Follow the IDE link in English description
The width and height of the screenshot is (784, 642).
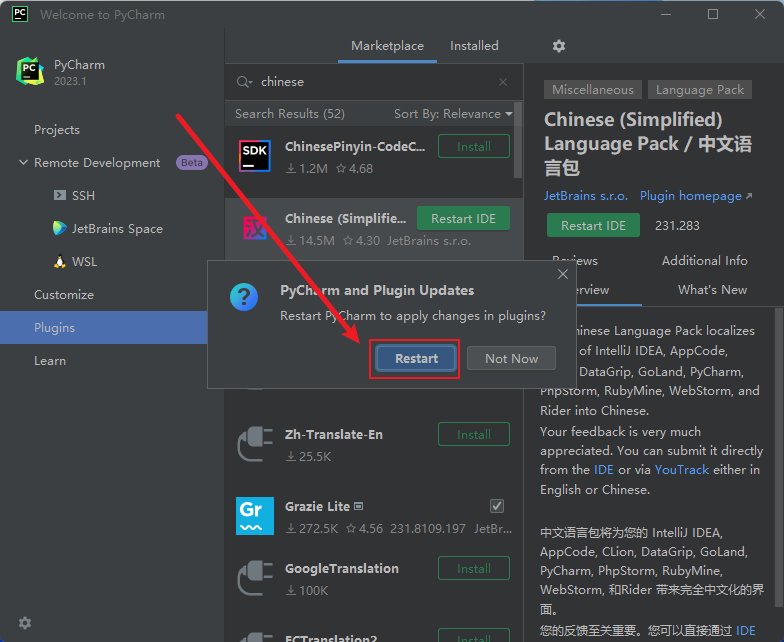coord(604,470)
